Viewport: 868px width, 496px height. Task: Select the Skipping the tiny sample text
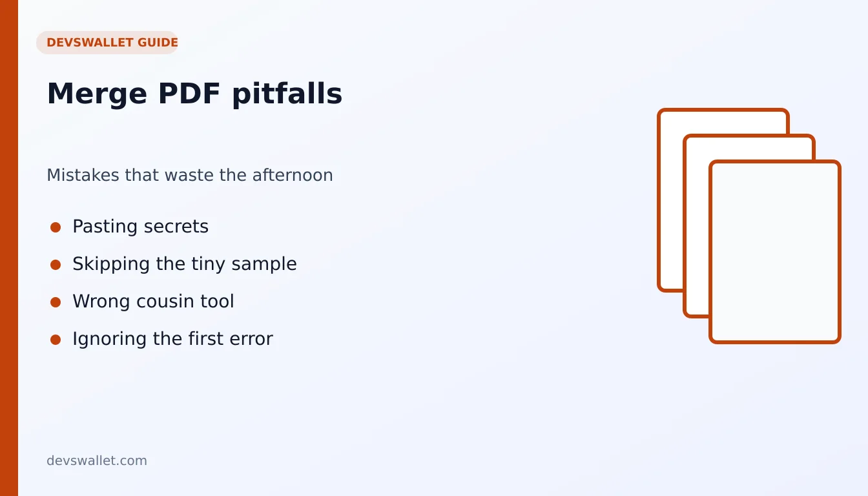point(185,264)
